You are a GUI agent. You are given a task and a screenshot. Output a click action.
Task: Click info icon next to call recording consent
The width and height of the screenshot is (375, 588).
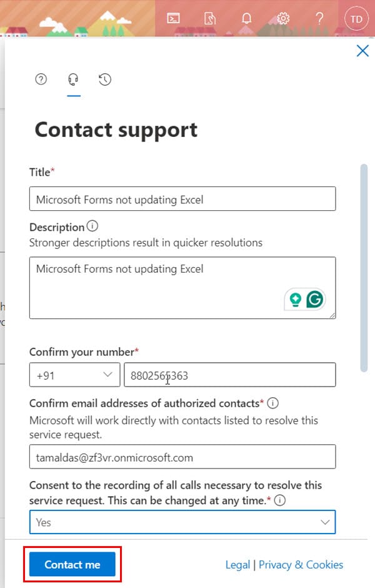(x=280, y=500)
